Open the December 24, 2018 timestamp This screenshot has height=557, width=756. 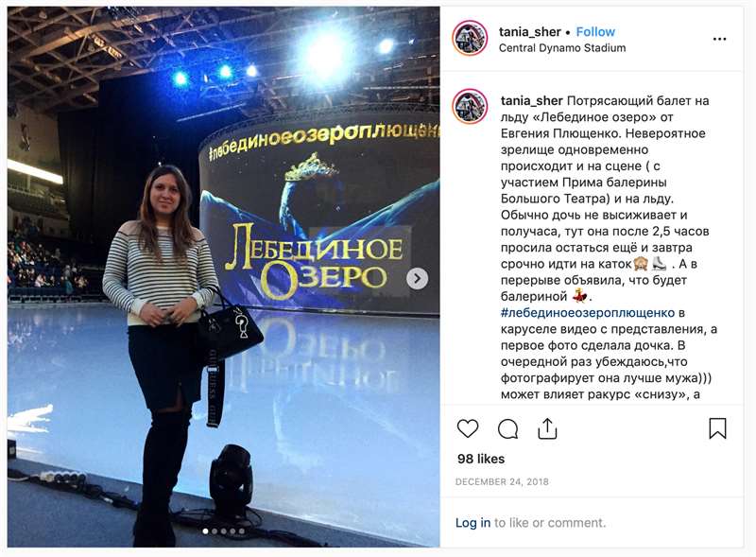pos(502,481)
